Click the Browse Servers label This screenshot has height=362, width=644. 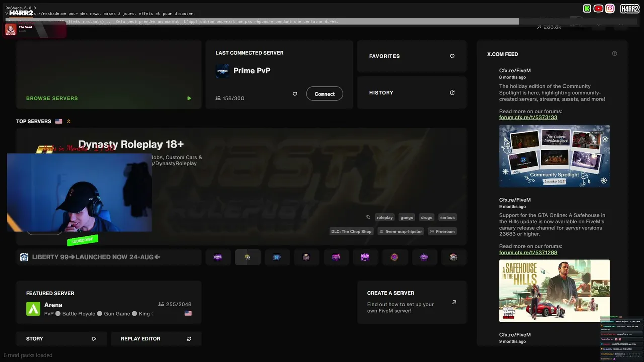[52, 98]
